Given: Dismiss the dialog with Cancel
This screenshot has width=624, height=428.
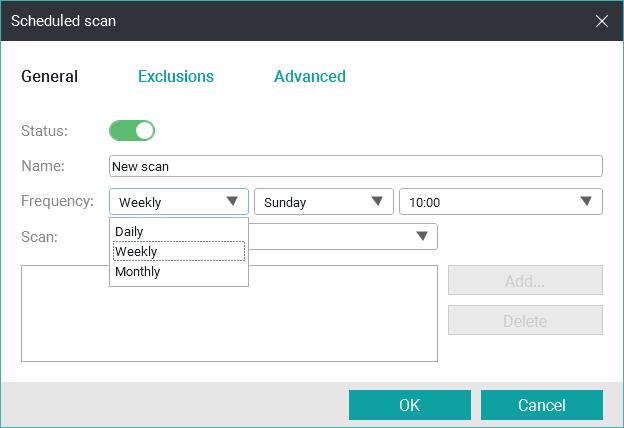Looking at the screenshot, I should 542,405.
